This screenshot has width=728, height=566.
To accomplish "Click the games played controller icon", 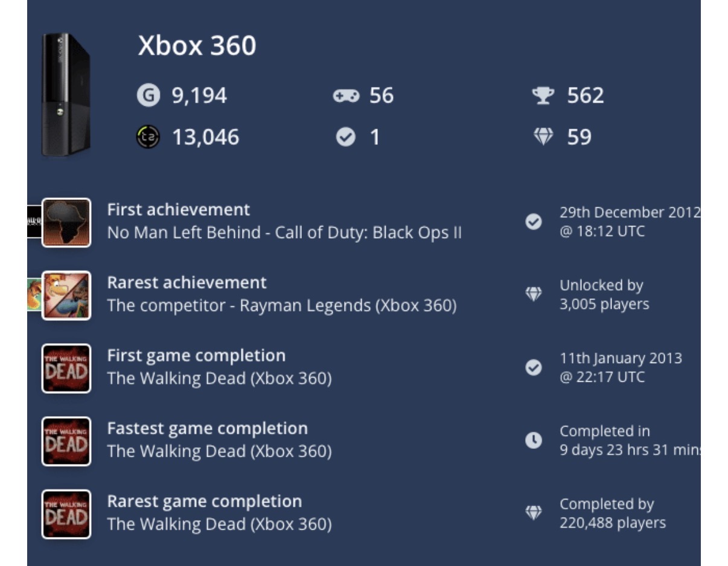I will [346, 95].
